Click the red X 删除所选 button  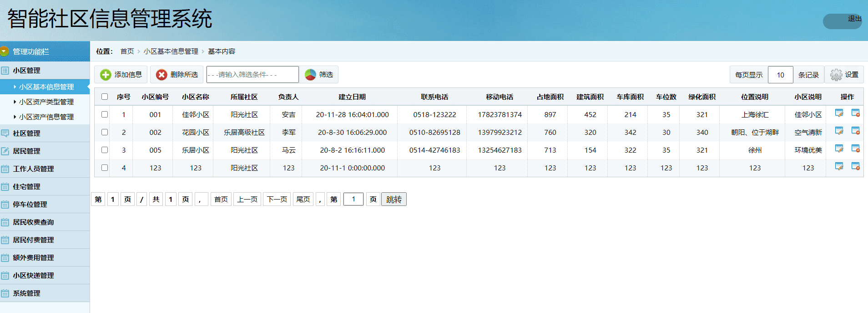click(x=177, y=75)
